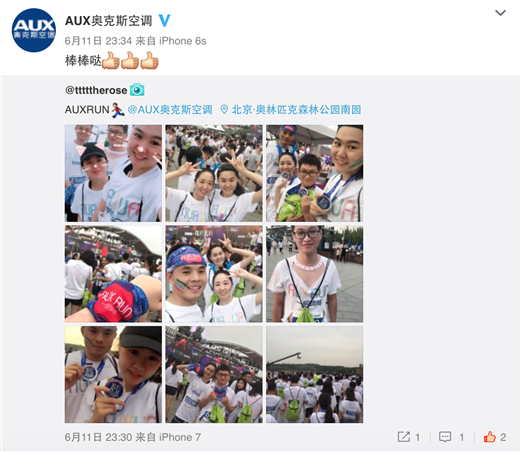Open the first selfie photo with cat filter
This screenshot has width=521, height=452.
click(x=113, y=173)
